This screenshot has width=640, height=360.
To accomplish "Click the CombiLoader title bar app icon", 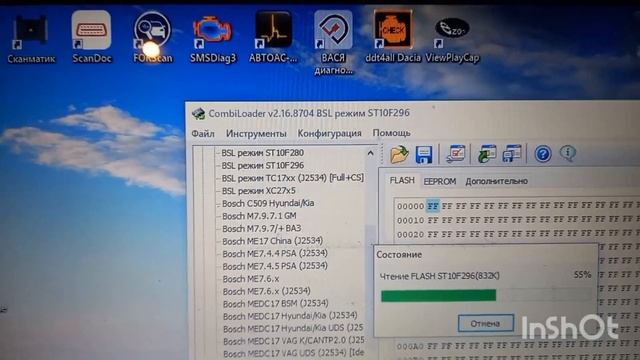I will [x=198, y=113].
